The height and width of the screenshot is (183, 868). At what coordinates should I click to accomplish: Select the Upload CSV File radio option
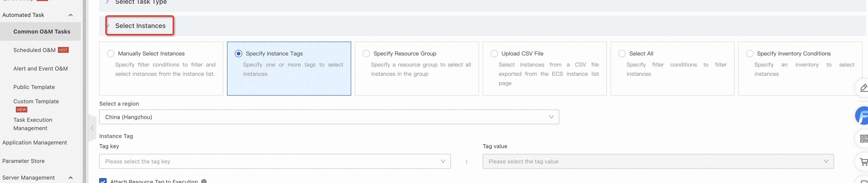click(x=494, y=54)
